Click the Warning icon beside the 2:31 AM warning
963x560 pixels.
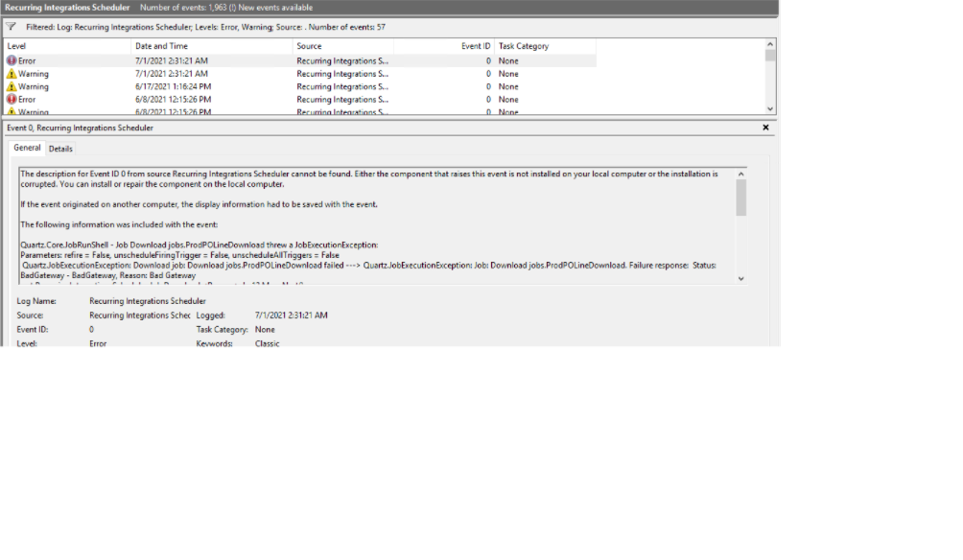click(12, 73)
